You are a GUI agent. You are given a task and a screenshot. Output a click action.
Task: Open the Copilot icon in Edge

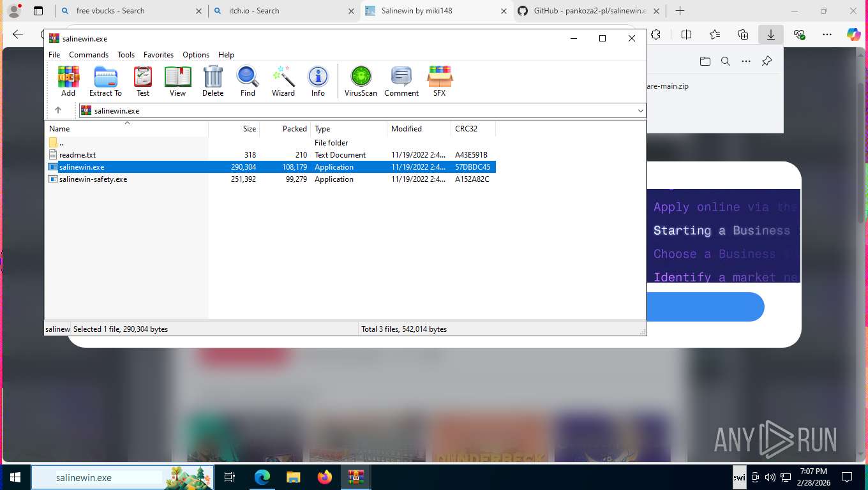pyautogui.click(x=853, y=34)
